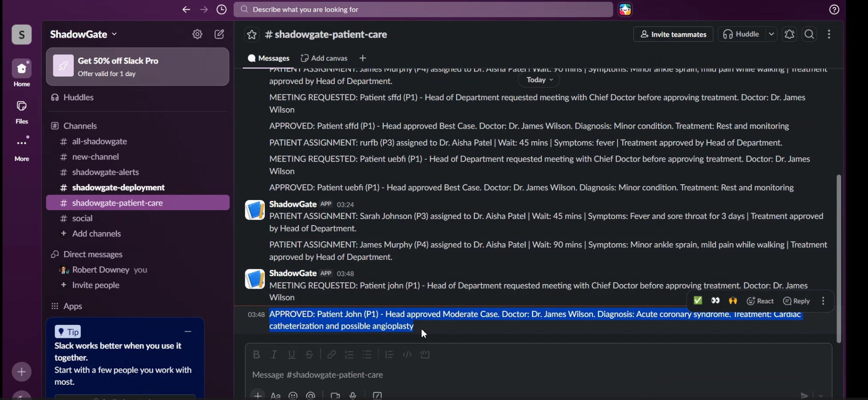Viewport: 868px width, 400px height.
Task: Toggle inline code formatting in the composer
Action: tap(407, 355)
